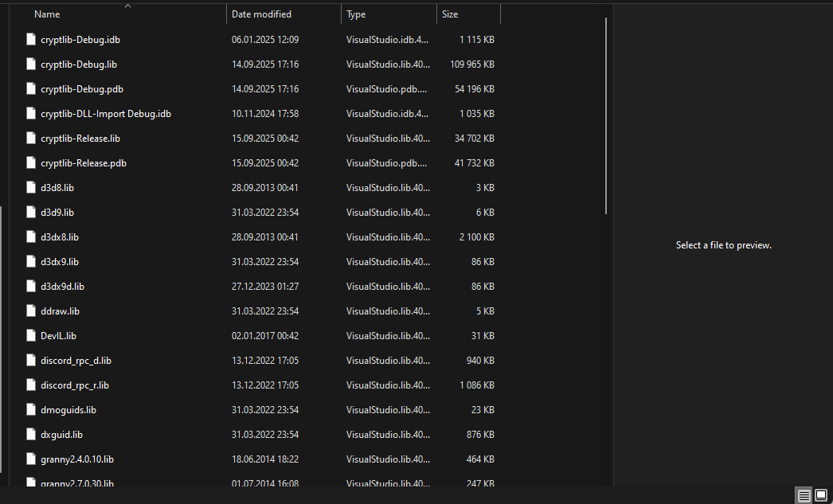Click the discord_rpc_d.lib file icon
The width and height of the screenshot is (833, 504).
point(31,360)
